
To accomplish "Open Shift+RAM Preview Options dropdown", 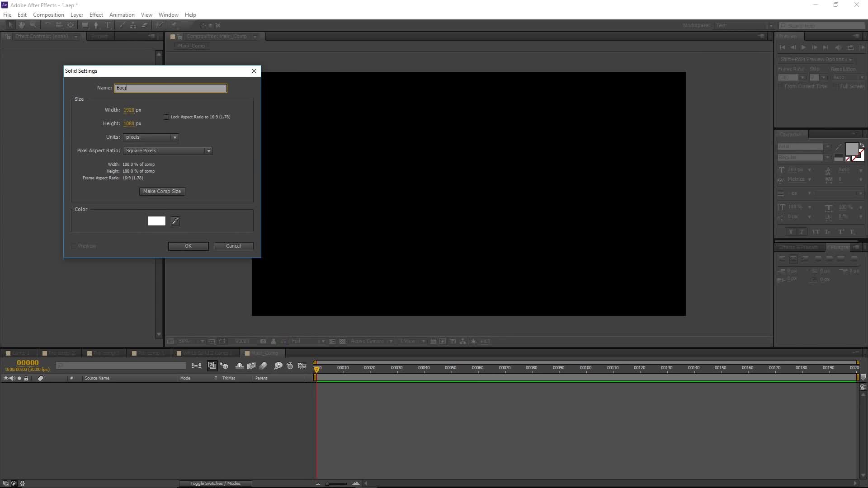I will (x=816, y=60).
